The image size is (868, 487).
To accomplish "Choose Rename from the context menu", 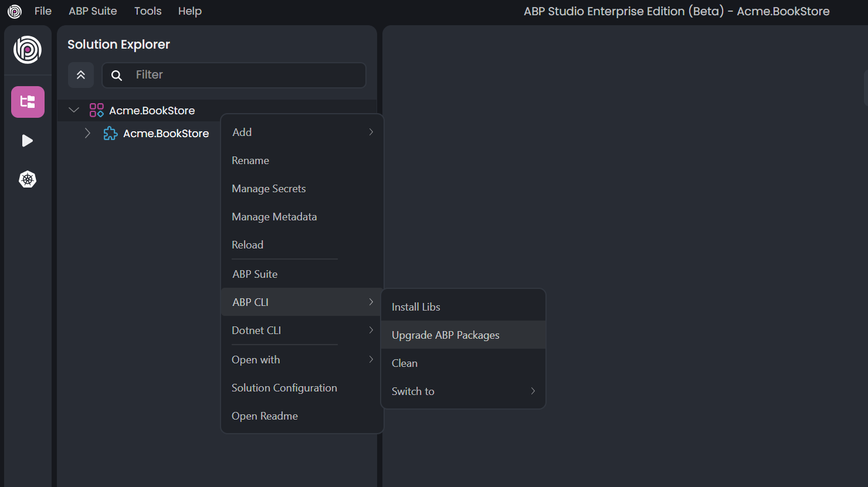I will point(302,161).
